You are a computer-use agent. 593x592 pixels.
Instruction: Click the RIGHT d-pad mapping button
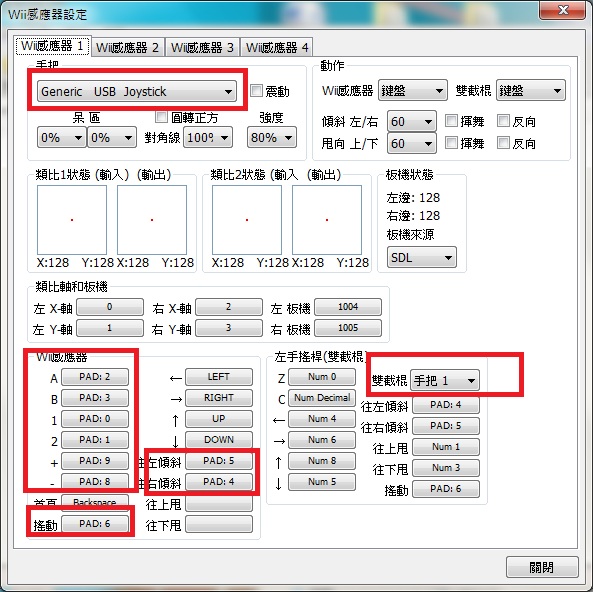pos(219,398)
